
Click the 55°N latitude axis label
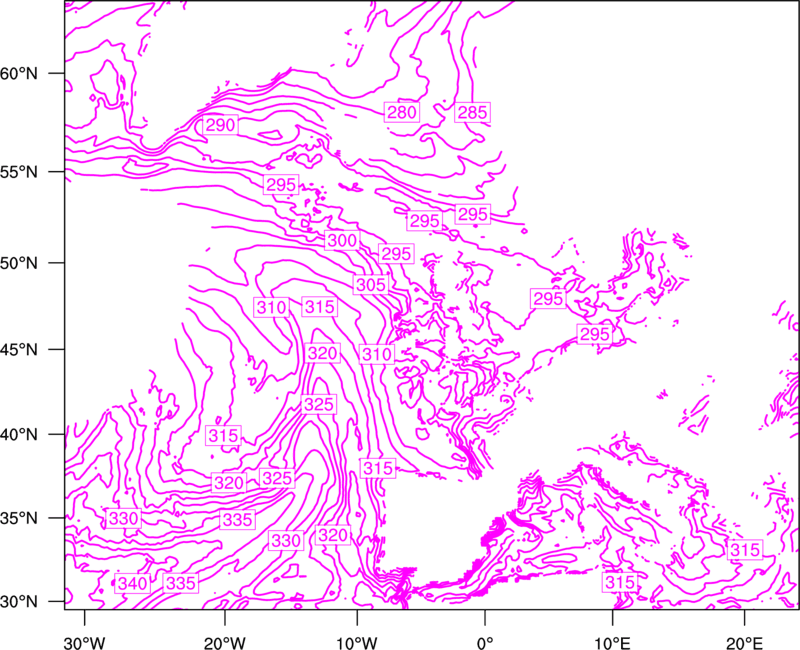(19, 172)
